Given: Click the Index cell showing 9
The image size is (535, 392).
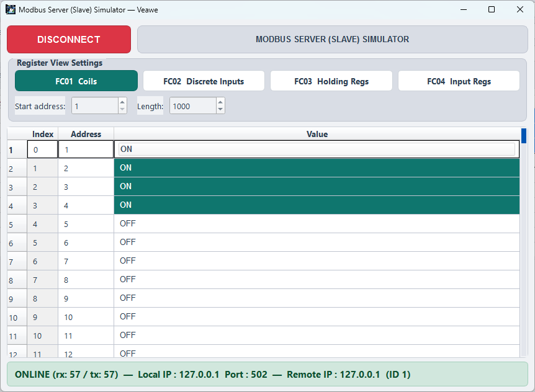Looking at the screenshot, I should point(43,317).
